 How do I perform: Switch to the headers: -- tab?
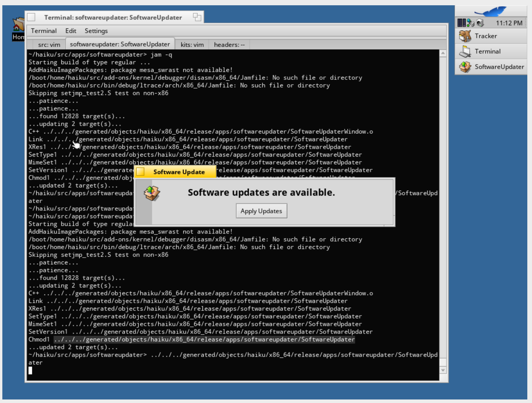pyautogui.click(x=229, y=45)
